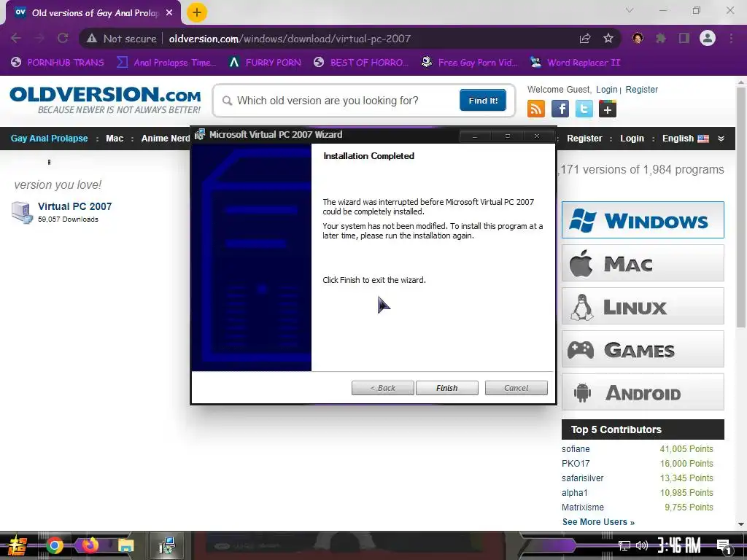
Task: Select the first item in navigation bar
Action: pyautogui.click(x=49, y=138)
